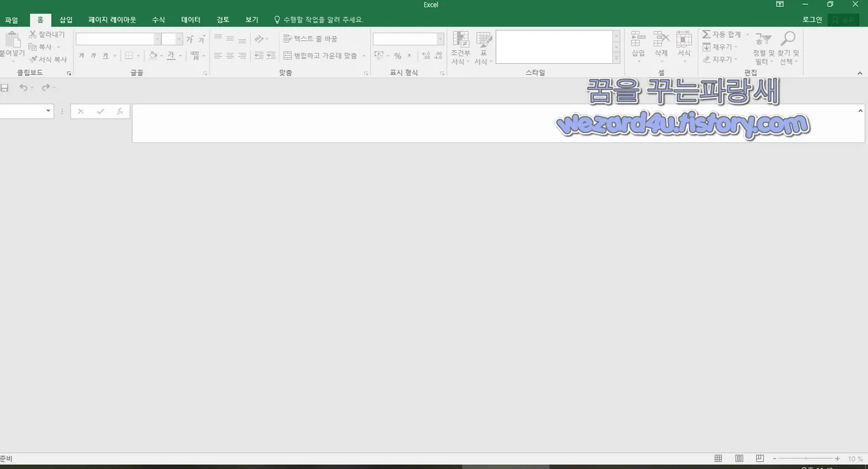Click the fx insert function field

[119, 111]
